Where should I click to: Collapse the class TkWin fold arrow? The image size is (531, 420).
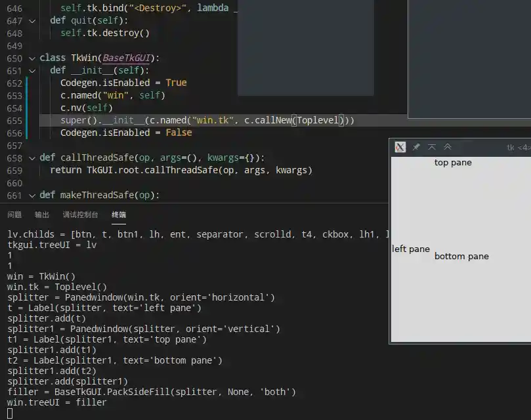[x=32, y=58]
